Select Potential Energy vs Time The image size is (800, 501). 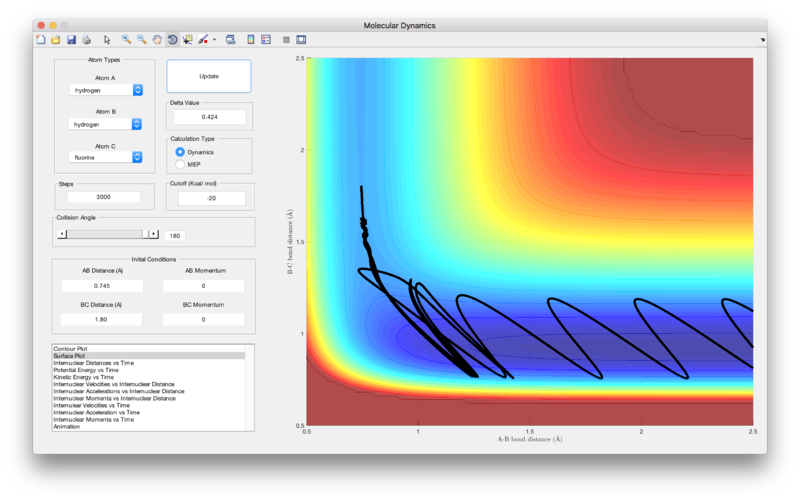click(x=86, y=370)
